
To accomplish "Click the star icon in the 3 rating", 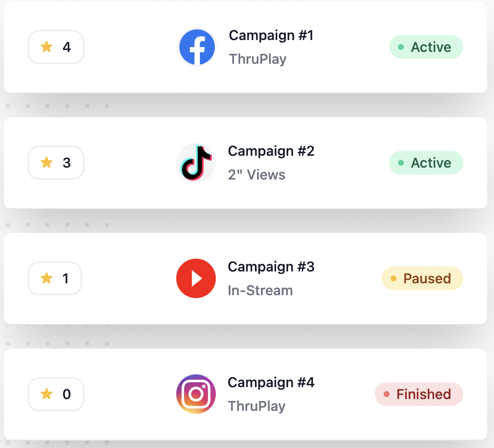I will pyautogui.click(x=47, y=163).
